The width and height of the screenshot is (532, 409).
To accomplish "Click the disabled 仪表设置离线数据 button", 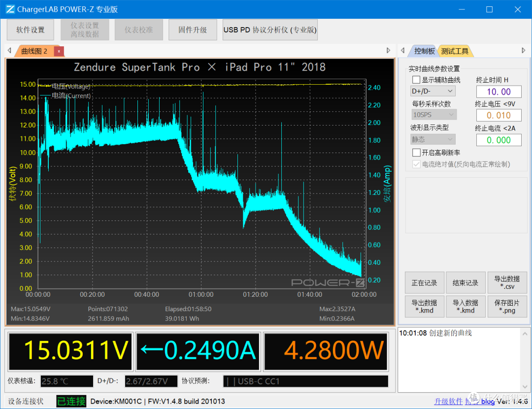I will click(x=85, y=30).
